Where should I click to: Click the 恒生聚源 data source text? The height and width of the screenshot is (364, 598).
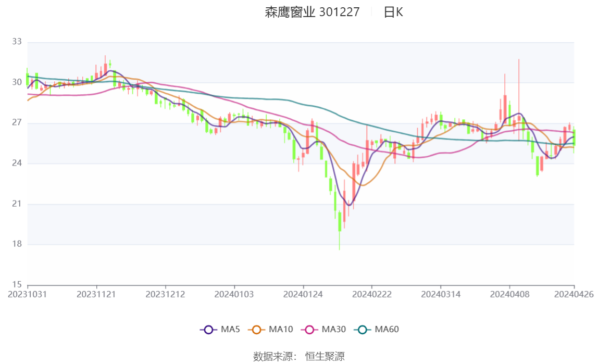pyautogui.click(x=325, y=357)
